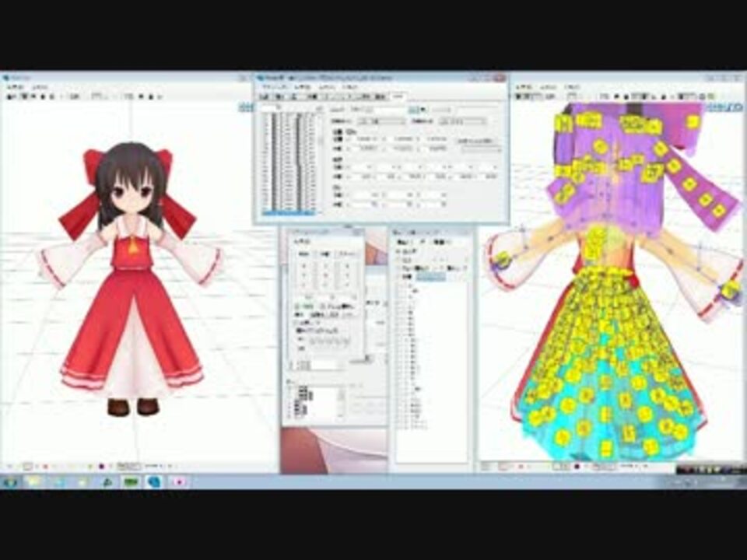The width and height of the screenshot is (747, 560).
Task: Open the Windows Start button
Action: pos(10,482)
